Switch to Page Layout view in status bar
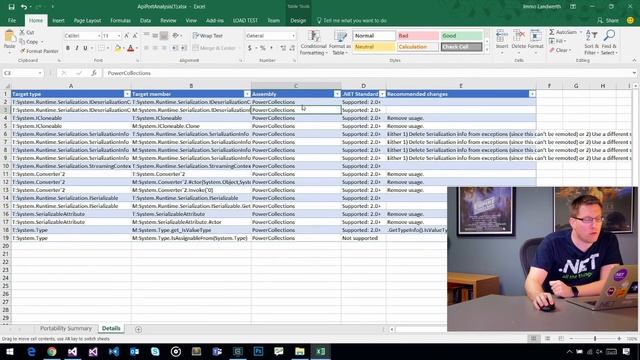 click(547, 338)
